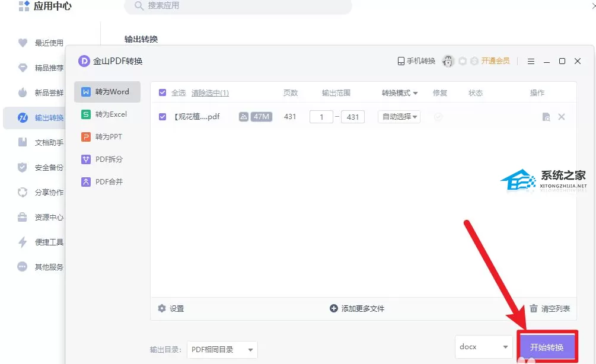Toggle the 全选 checkbox
This screenshot has width=596, height=364.
[162, 92]
